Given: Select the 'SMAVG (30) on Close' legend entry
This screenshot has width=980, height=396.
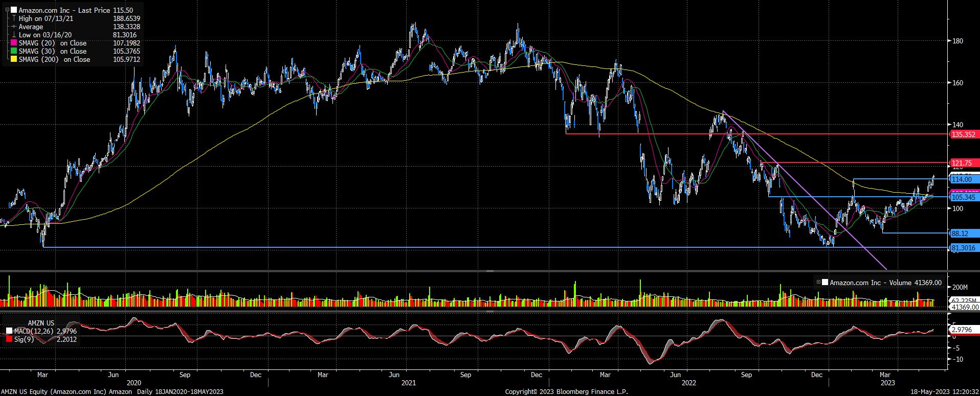Looking at the screenshot, I should tap(53, 51).
